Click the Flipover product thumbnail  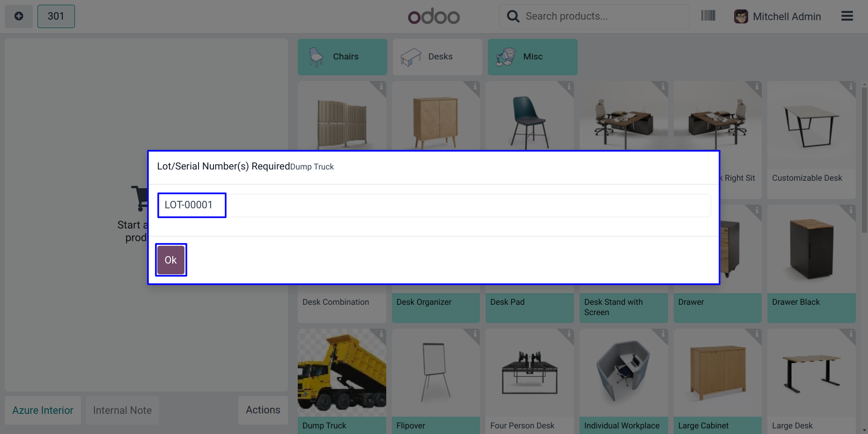click(x=435, y=373)
